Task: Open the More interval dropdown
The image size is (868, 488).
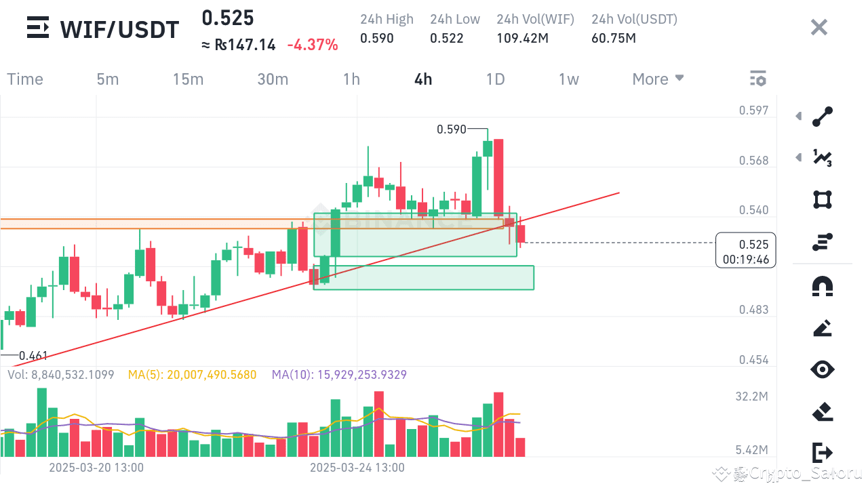Action: (x=656, y=79)
